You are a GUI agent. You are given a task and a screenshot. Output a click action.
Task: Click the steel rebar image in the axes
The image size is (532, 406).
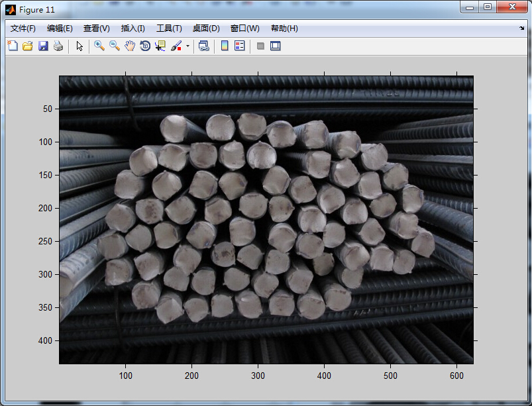click(266, 220)
